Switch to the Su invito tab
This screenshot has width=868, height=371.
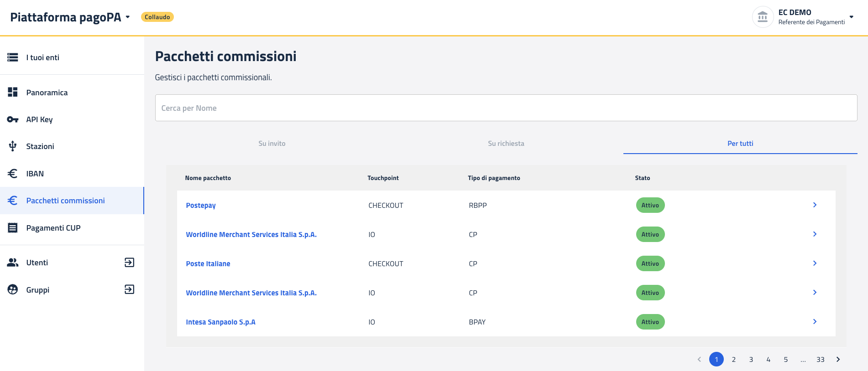(272, 144)
